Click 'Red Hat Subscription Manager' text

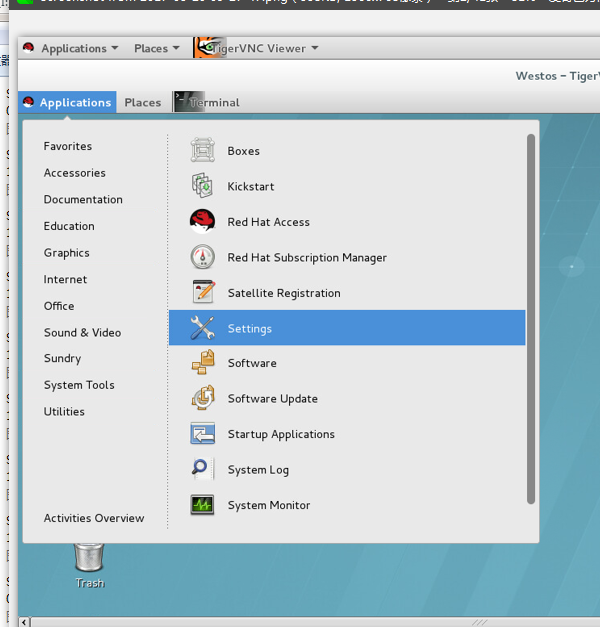click(307, 258)
